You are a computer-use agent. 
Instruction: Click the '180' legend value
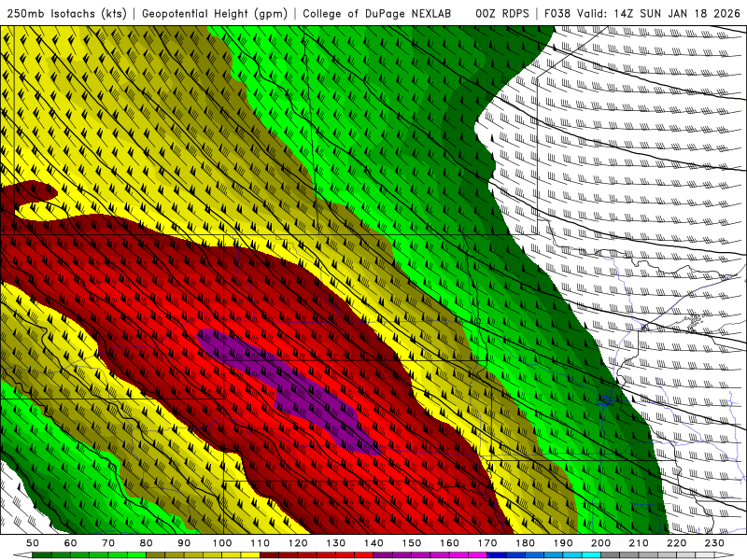[x=525, y=543]
